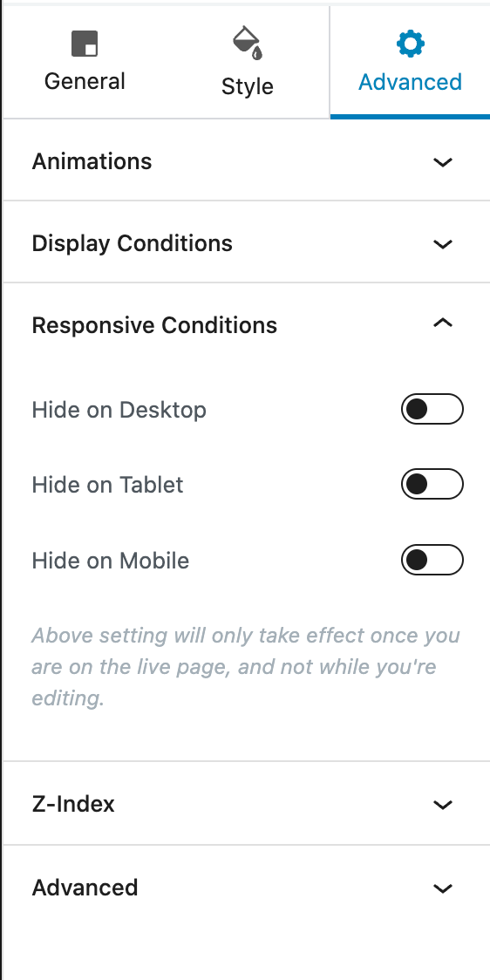This screenshot has height=980, width=490.
Task: Switch to the Style tab label
Action: click(248, 87)
